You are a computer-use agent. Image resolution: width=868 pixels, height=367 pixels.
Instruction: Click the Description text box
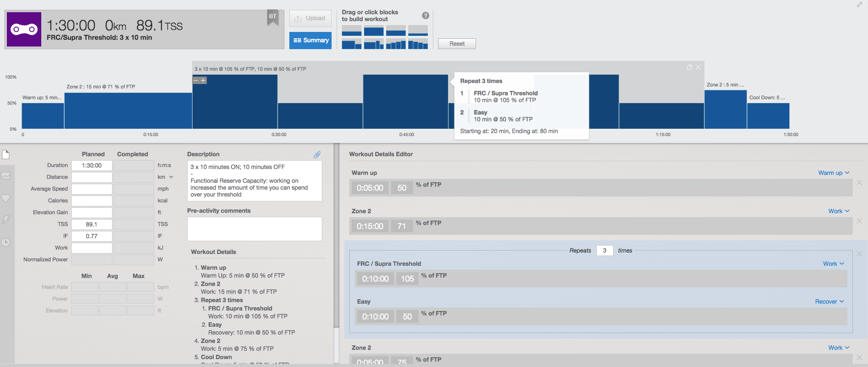click(x=254, y=181)
